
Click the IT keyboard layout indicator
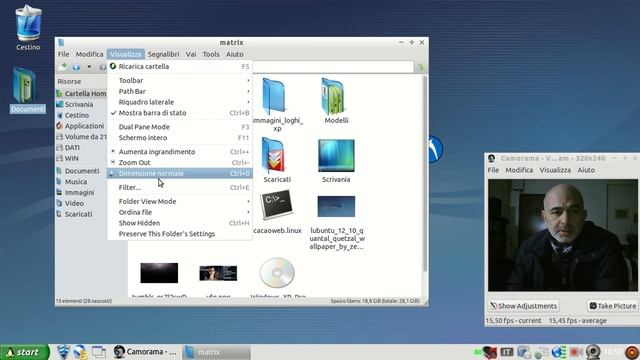506,352
